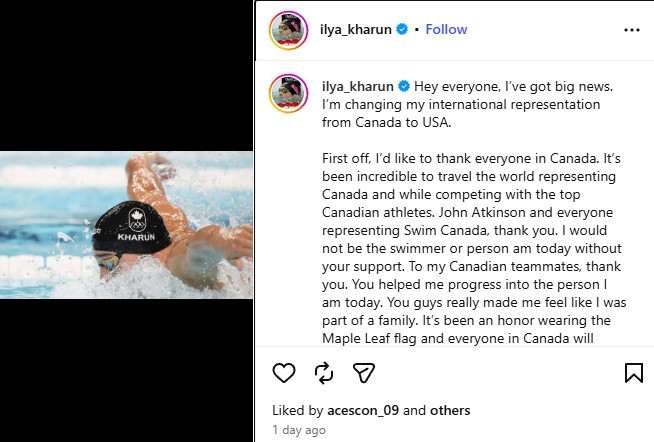Viewport: 654px width, 442px height.
Task: Save post with the bookmark icon
Action: tap(633, 373)
